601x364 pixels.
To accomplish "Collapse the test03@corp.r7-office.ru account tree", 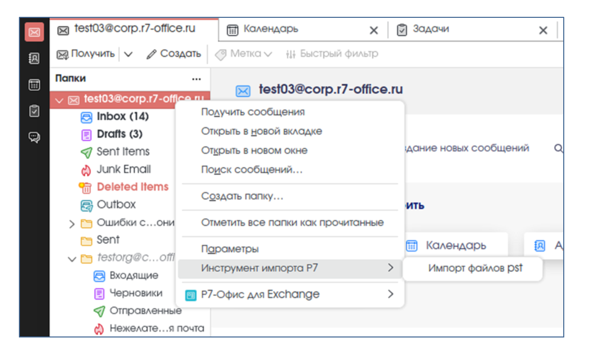I will (x=59, y=101).
